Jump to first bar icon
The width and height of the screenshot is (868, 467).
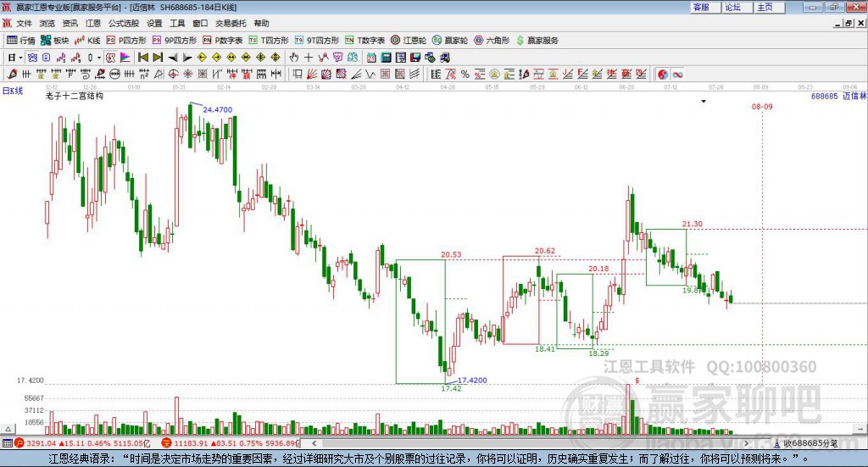[x=143, y=58]
